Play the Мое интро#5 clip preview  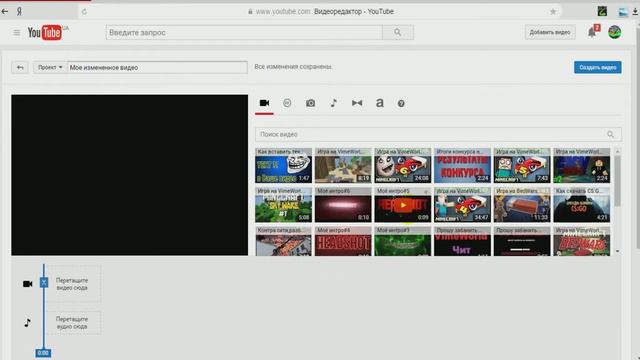403,205
